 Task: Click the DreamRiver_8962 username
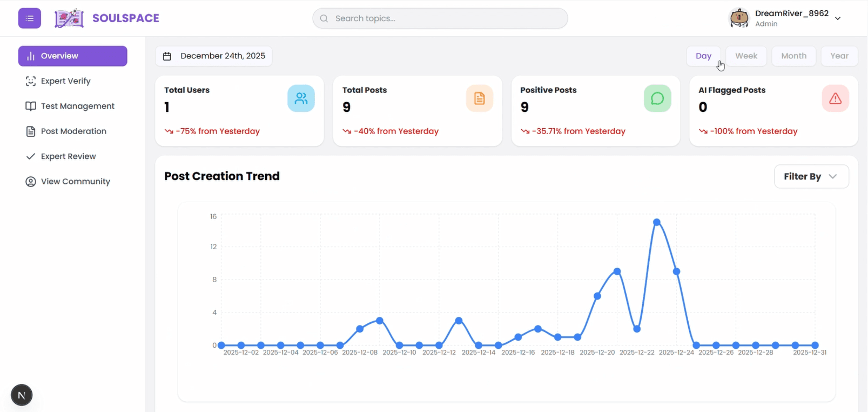click(x=792, y=14)
